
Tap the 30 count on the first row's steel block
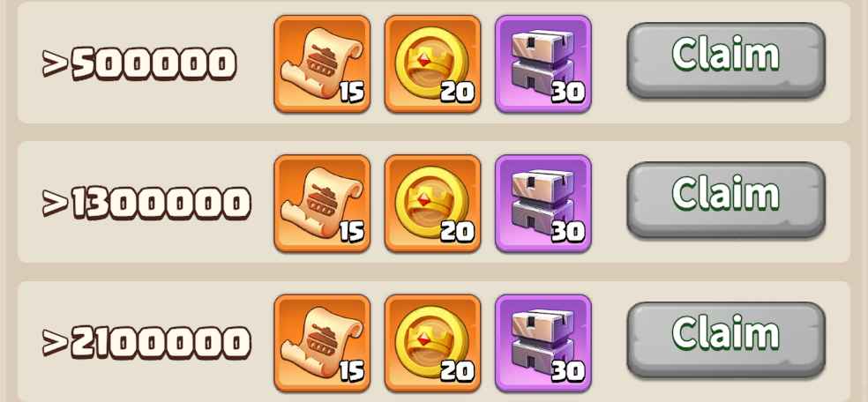click(568, 92)
